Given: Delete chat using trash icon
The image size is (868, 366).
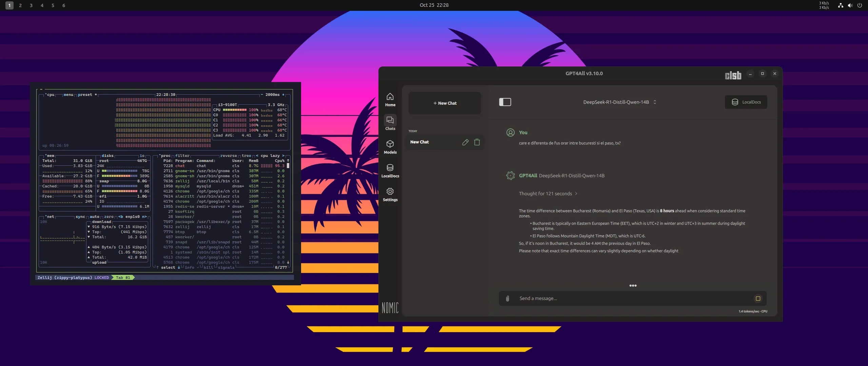Looking at the screenshot, I should point(477,142).
